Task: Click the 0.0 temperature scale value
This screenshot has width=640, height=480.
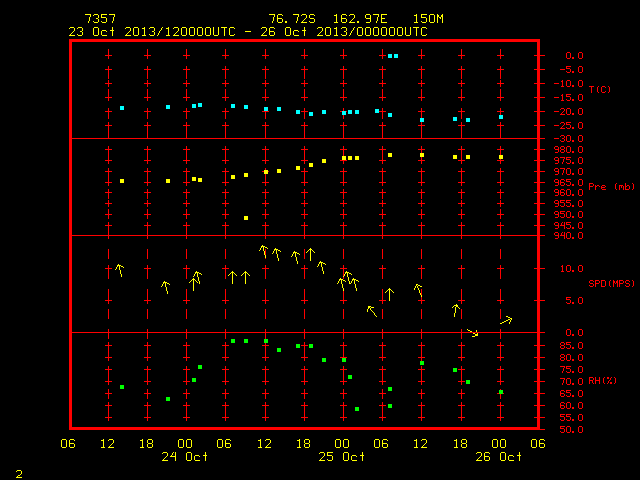Action: tap(574, 56)
